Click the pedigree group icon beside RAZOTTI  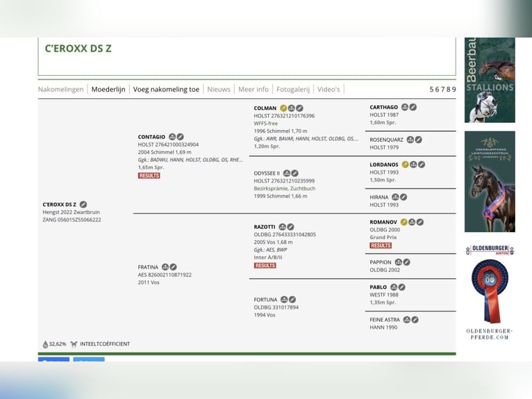283,227
